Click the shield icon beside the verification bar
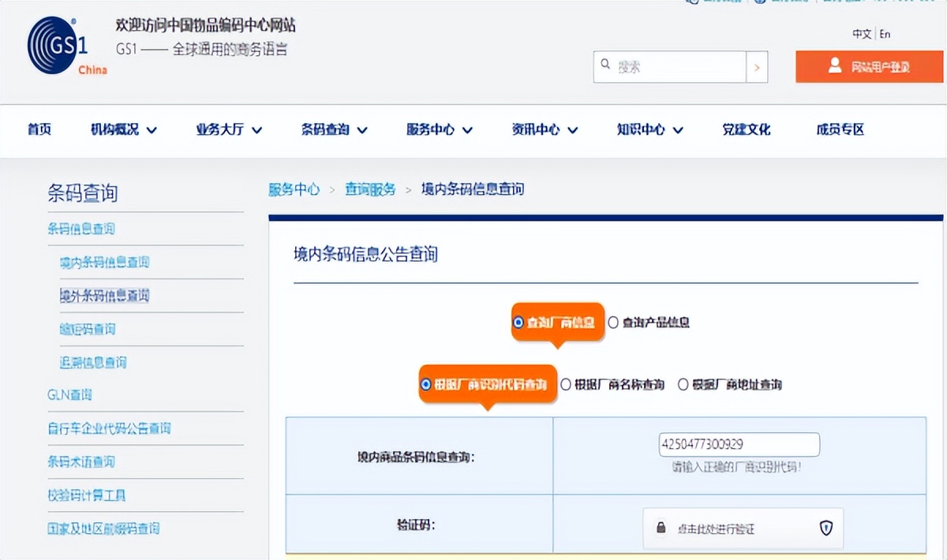This screenshot has width=947, height=560. pos(825,528)
